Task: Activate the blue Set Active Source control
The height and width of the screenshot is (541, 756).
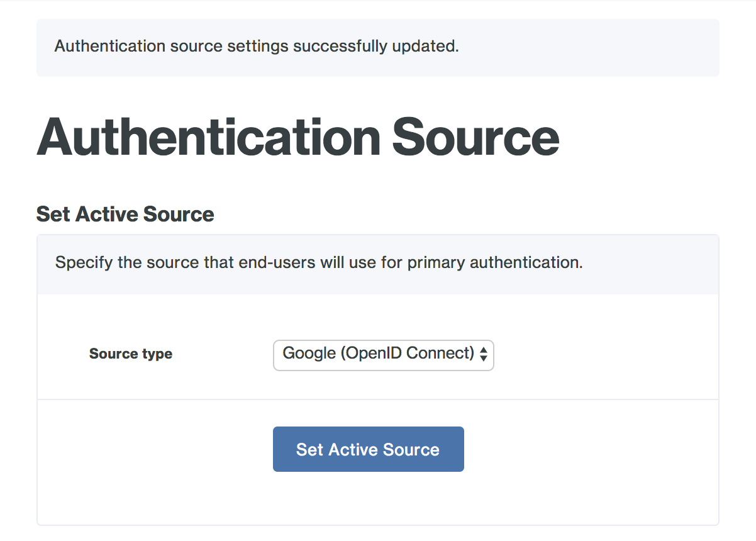Action: point(368,449)
